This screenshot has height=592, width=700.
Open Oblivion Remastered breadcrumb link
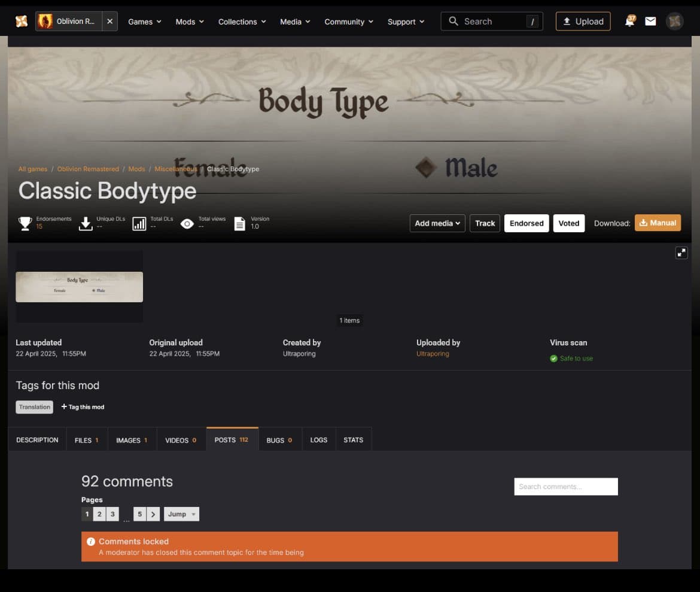88,169
